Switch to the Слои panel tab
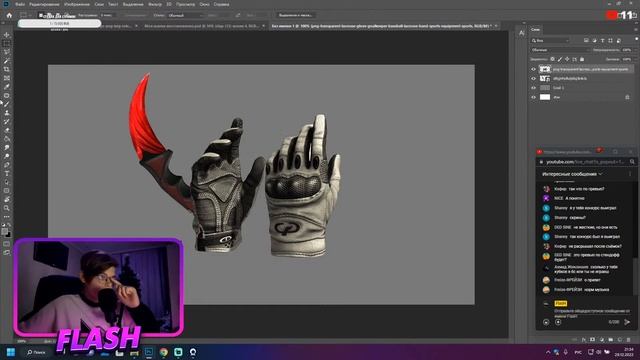The width and height of the screenshot is (640, 360). 536,29
